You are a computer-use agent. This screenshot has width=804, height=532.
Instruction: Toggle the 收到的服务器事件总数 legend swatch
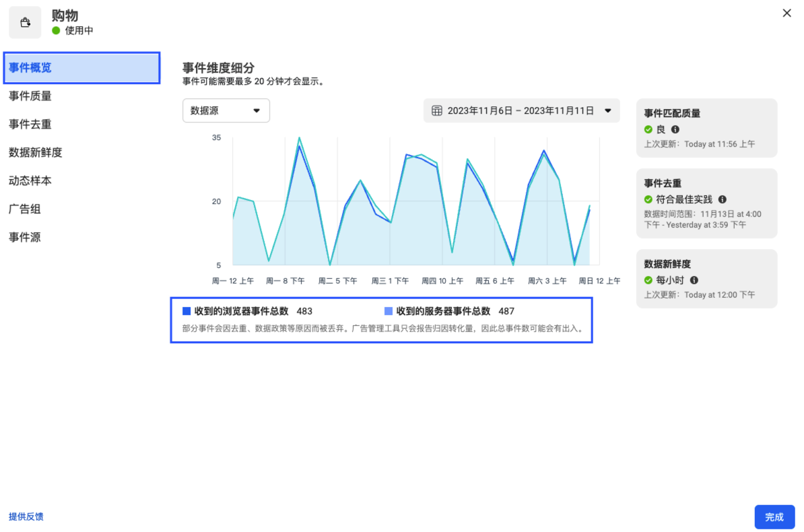coord(389,311)
